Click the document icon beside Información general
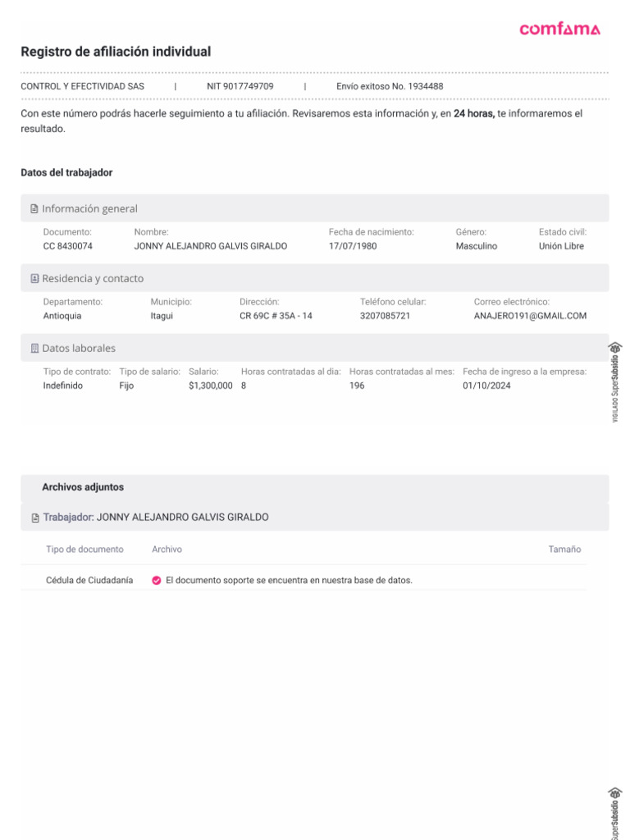 click(x=34, y=209)
